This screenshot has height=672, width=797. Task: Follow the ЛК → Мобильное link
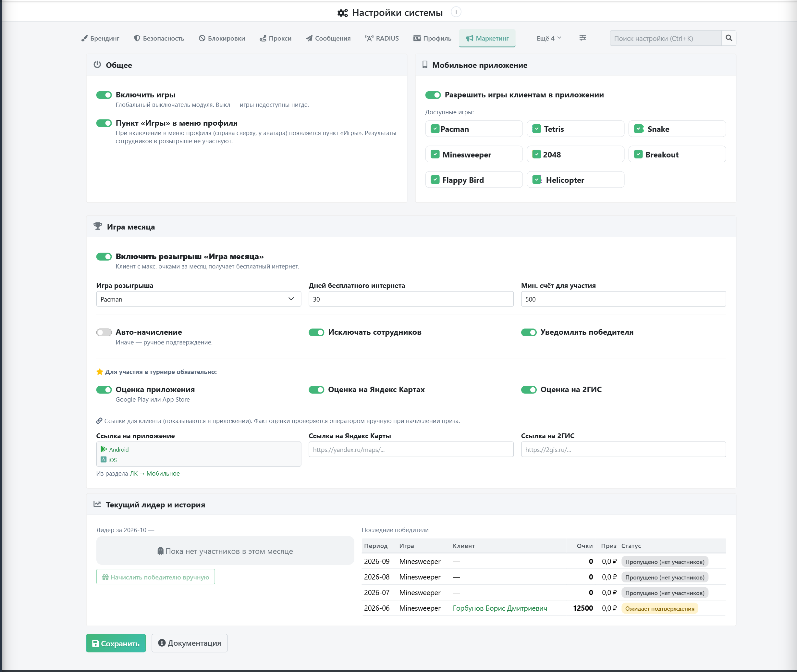(154, 474)
